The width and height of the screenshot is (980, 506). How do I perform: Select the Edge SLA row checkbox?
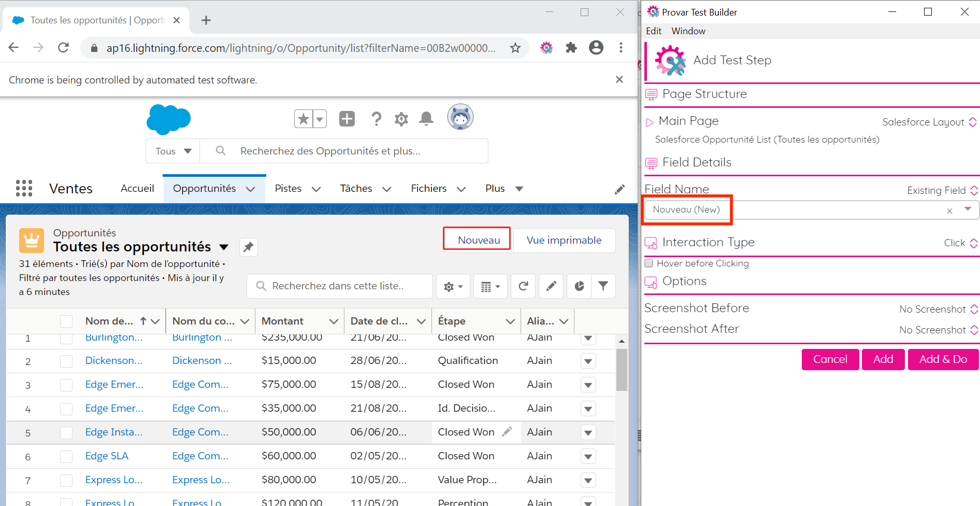[66, 456]
